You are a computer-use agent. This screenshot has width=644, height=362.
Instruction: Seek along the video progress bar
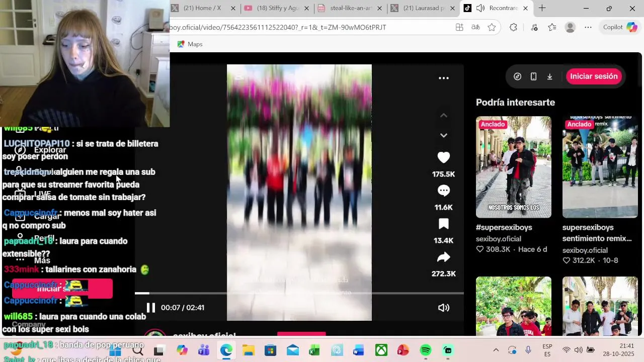click(x=299, y=293)
